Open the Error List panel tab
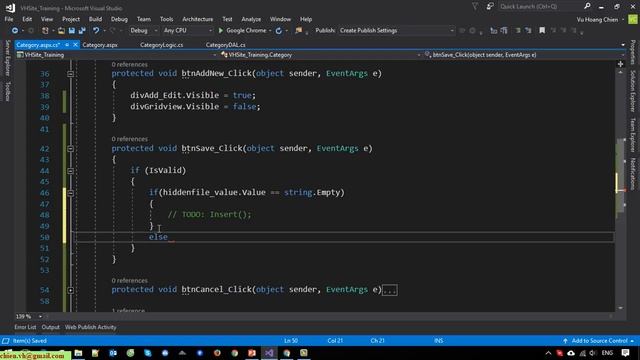The image size is (640, 360). [x=25, y=327]
